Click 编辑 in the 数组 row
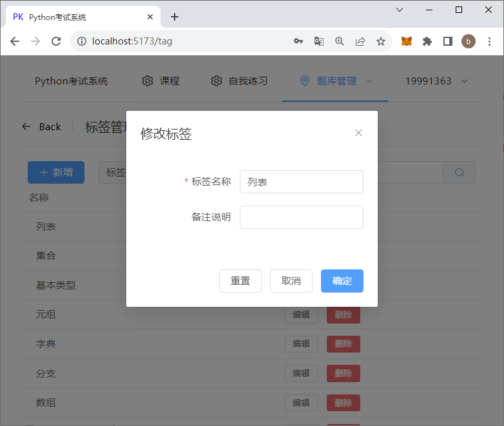The image size is (504, 426). pos(301,403)
